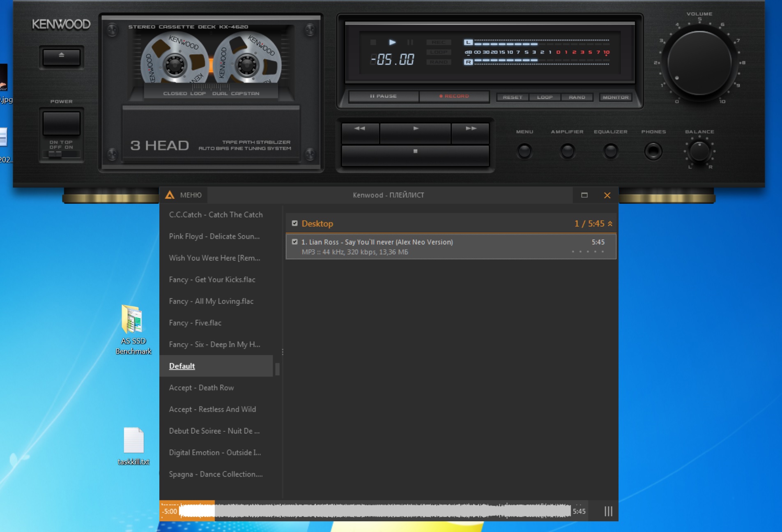Select Fancy - Five.flac playlist
This screenshot has height=532, width=782.
(216, 323)
